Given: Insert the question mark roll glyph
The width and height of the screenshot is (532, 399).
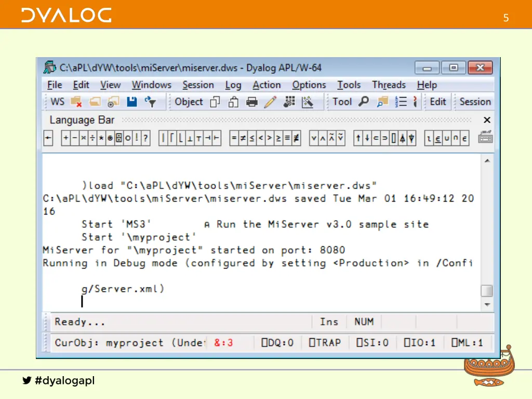Looking at the screenshot, I should tap(145, 138).
